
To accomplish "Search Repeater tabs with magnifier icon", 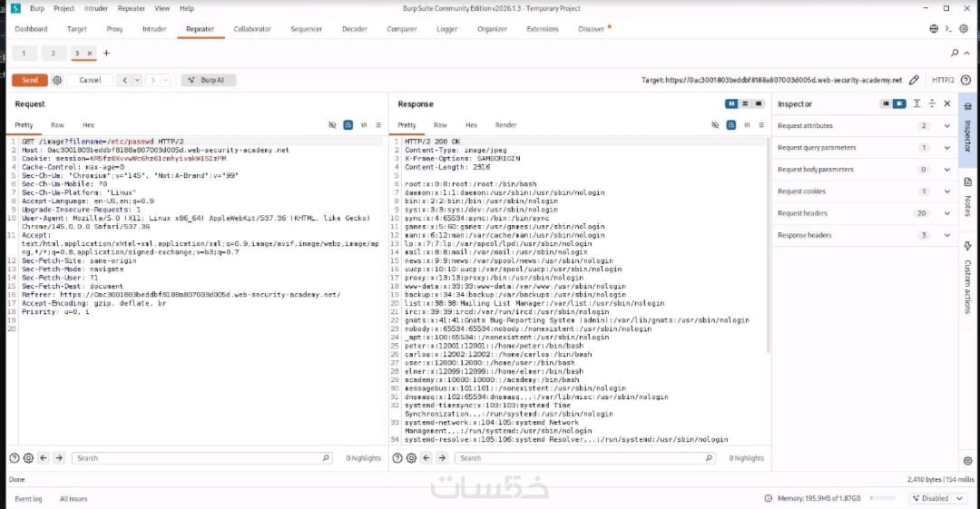I will pos(955,54).
